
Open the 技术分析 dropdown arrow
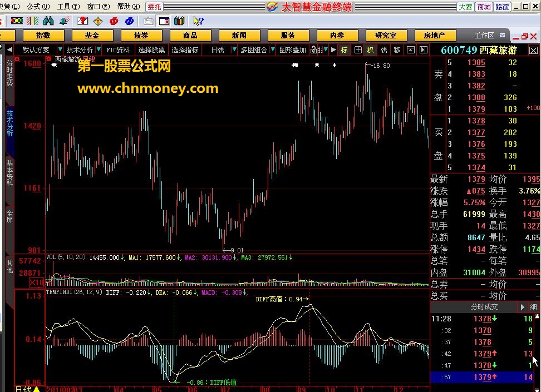pyautogui.click(x=99, y=50)
